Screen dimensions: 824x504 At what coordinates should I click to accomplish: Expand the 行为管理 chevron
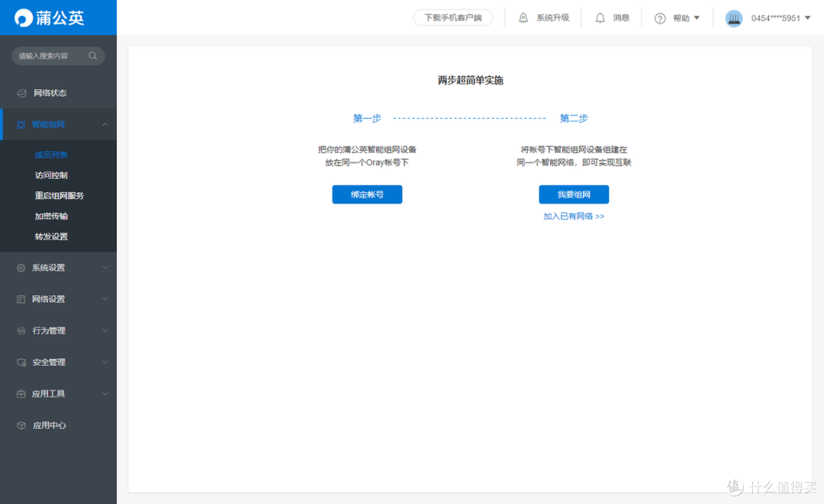(x=105, y=331)
